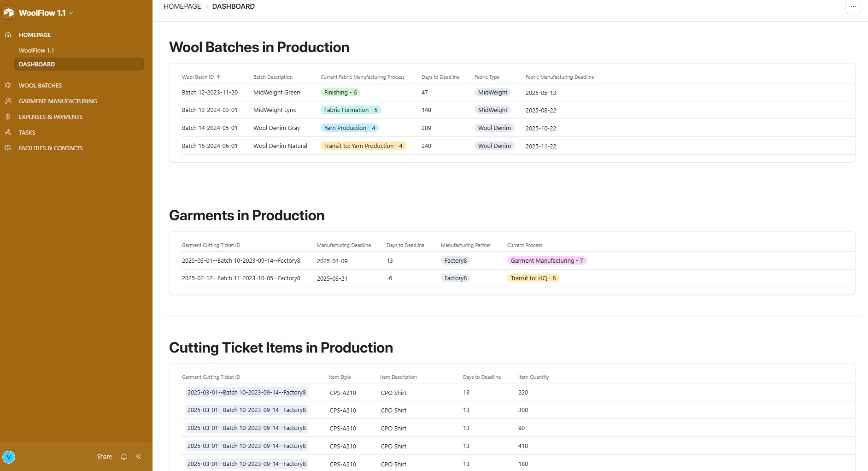Open the three-dots more options menu
The height and width of the screenshot is (471, 868).
pos(853,6)
